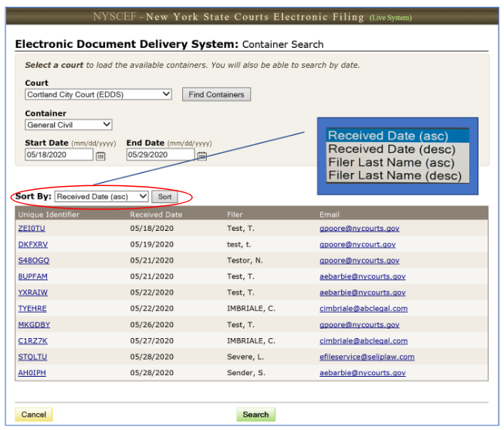Pick Filer Last Name (desc) option
504x430 pixels.
coord(395,175)
